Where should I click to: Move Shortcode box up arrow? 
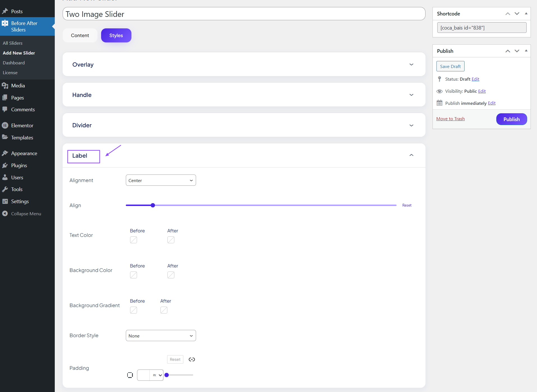[508, 14]
